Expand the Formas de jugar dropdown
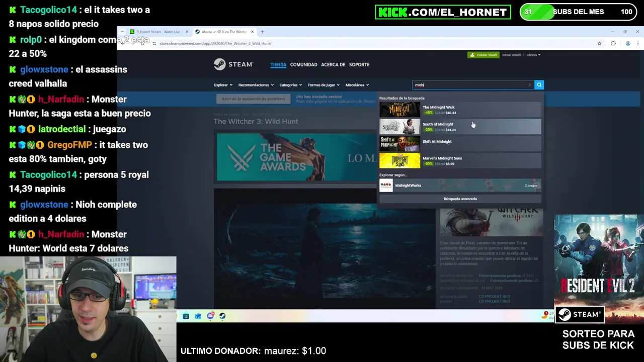This screenshot has width=644, height=362. coord(324,85)
